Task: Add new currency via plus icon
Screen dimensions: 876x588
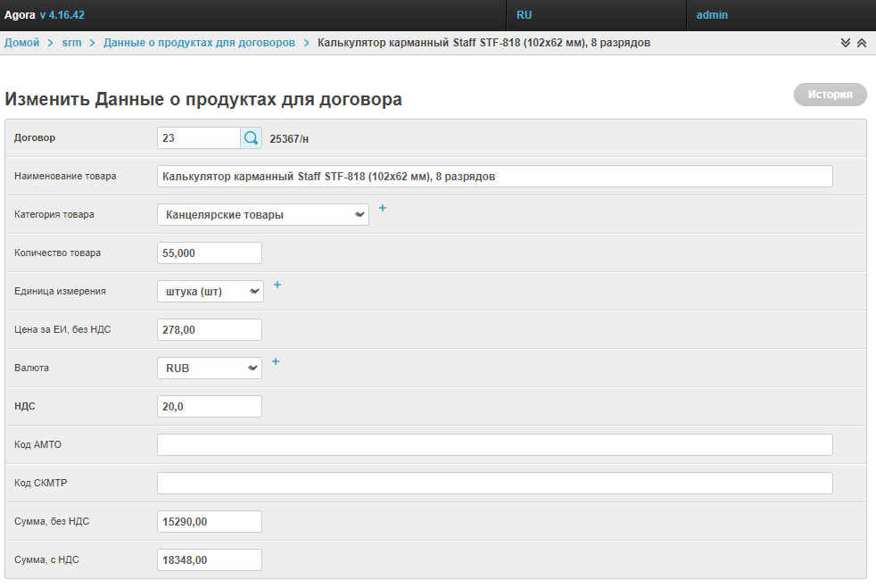Action: coord(275,361)
